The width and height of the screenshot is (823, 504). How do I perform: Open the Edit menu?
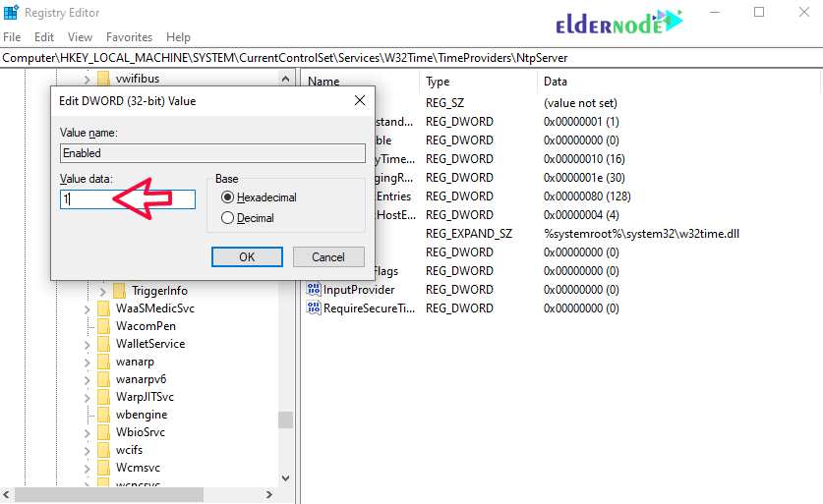tap(44, 37)
